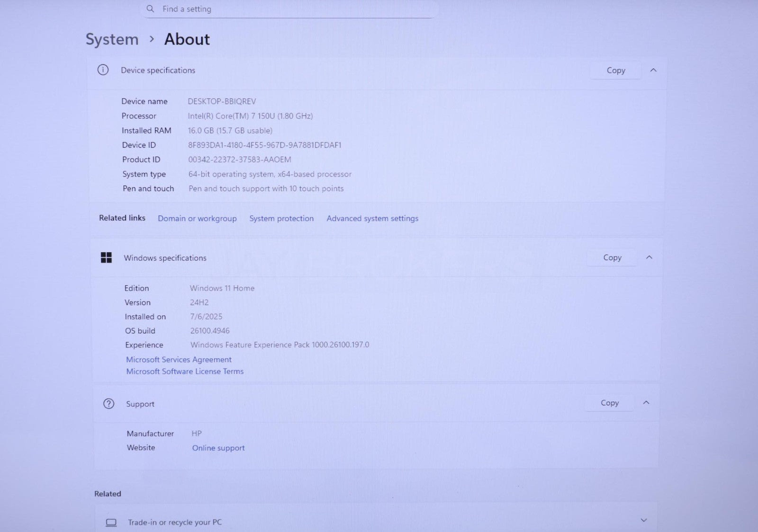Click the Windows logo icon
The width and height of the screenshot is (758, 532).
[x=106, y=257]
